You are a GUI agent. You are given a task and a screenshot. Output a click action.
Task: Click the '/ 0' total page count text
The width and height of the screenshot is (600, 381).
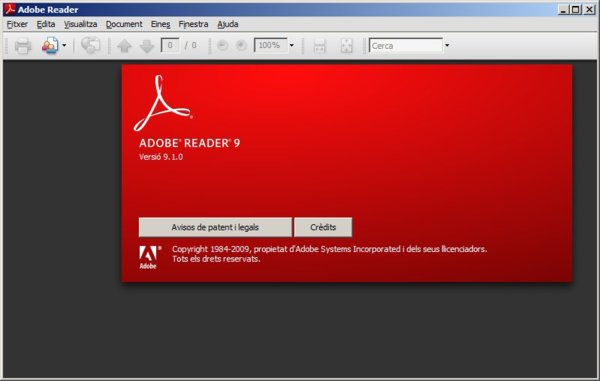pos(191,46)
